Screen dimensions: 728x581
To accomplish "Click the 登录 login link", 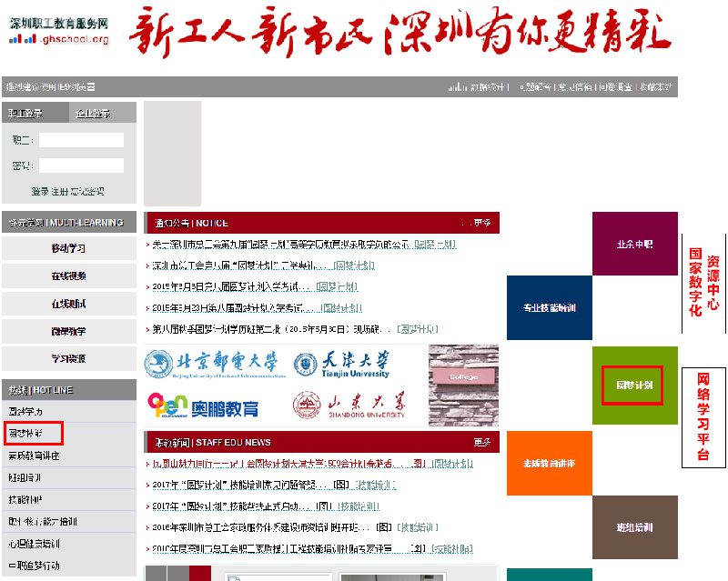I will [x=39, y=191].
